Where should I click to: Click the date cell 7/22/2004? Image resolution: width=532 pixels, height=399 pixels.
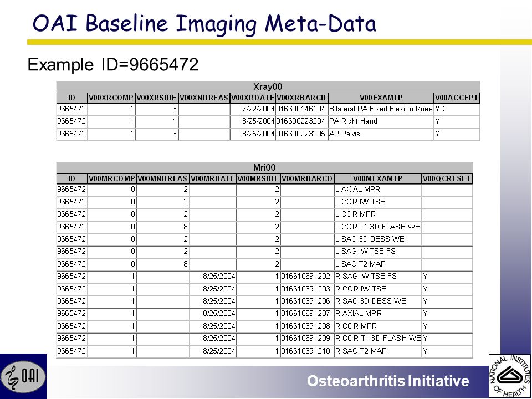coord(253,109)
